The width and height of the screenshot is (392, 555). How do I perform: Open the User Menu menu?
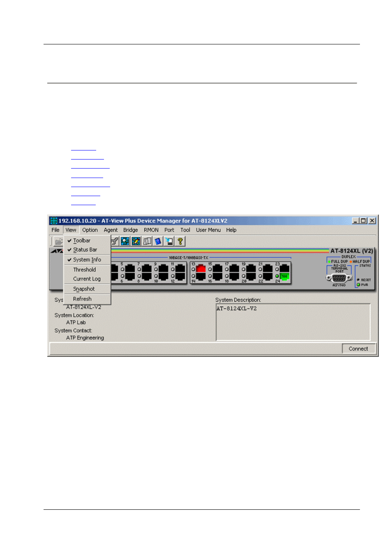coord(208,230)
